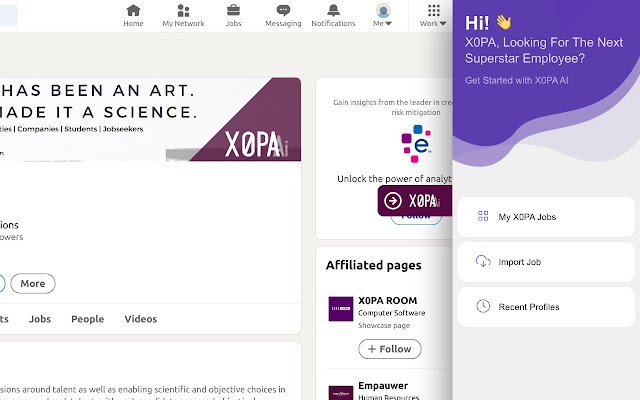Screen dimensions: 640x400
Task: Open the Notifications bell icon
Action: tap(333, 10)
